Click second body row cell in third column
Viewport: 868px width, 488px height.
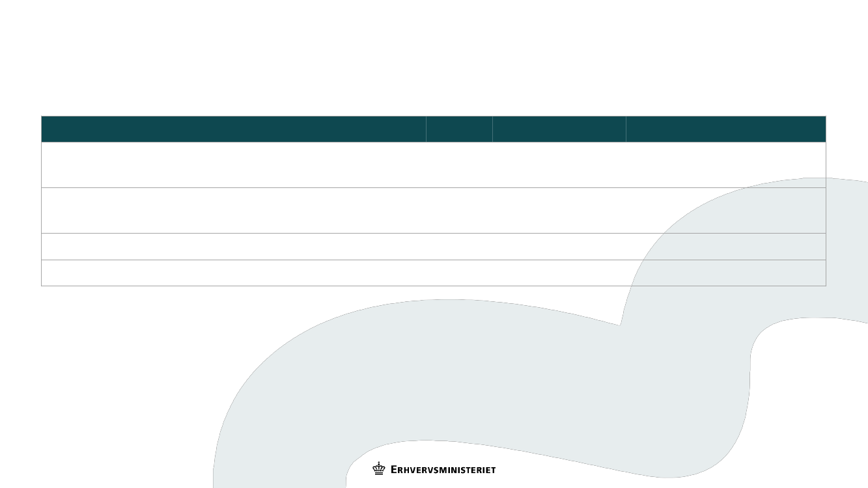[x=559, y=210]
